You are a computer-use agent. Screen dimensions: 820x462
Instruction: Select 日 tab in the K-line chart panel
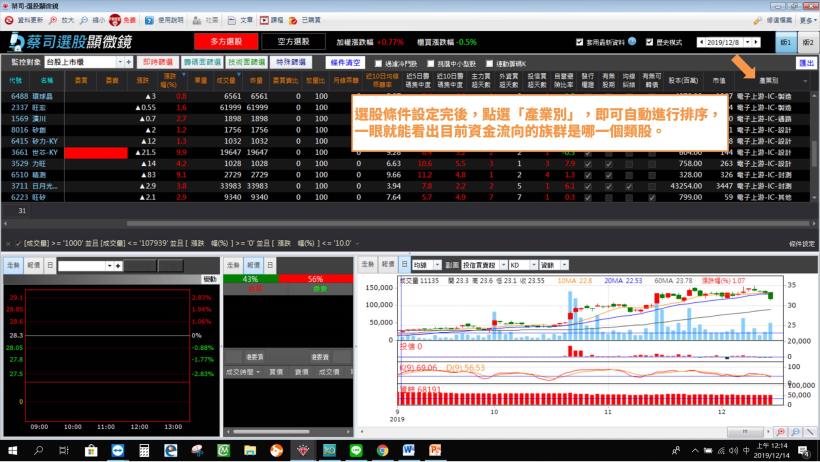tap(404, 265)
